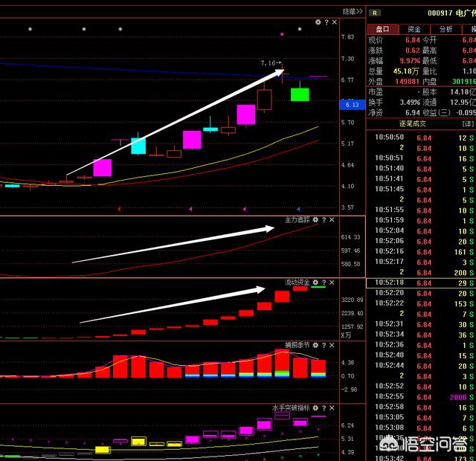Select the 盘口 tab

(x=381, y=28)
